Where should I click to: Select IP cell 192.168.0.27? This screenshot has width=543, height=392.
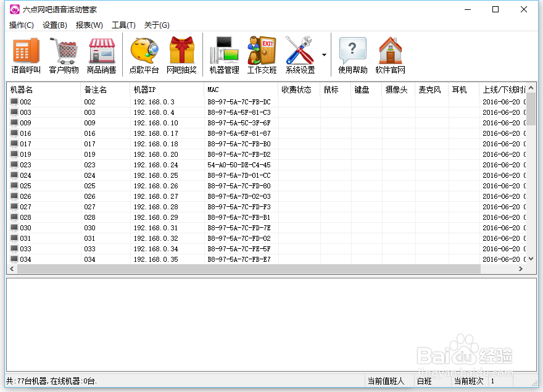(x=156, y=196)
